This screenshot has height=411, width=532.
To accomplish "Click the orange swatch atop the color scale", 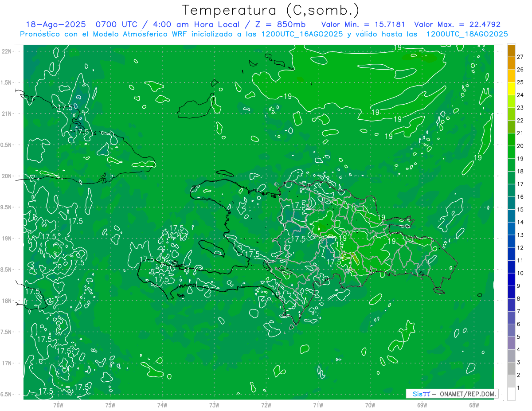I will click(511, 51).
